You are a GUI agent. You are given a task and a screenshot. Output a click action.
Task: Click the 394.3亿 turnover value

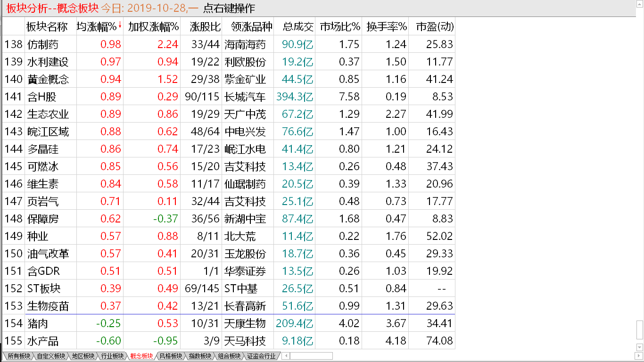pos(295,97)
